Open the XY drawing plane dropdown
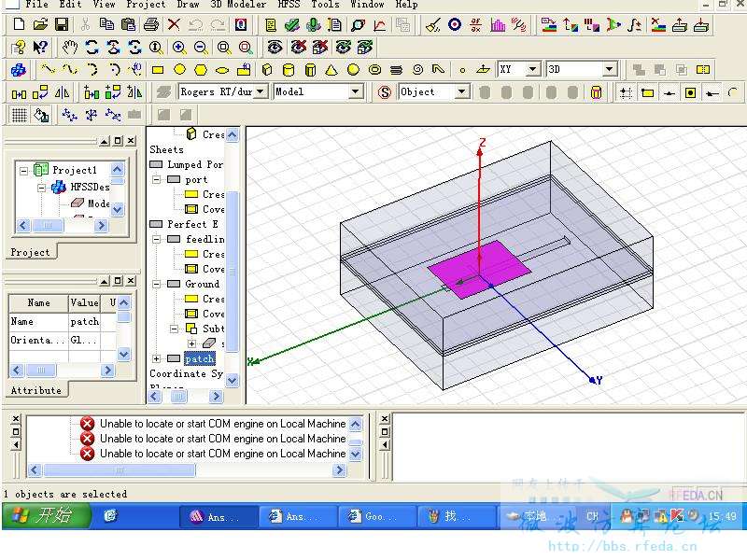 [x=532, y=69]
